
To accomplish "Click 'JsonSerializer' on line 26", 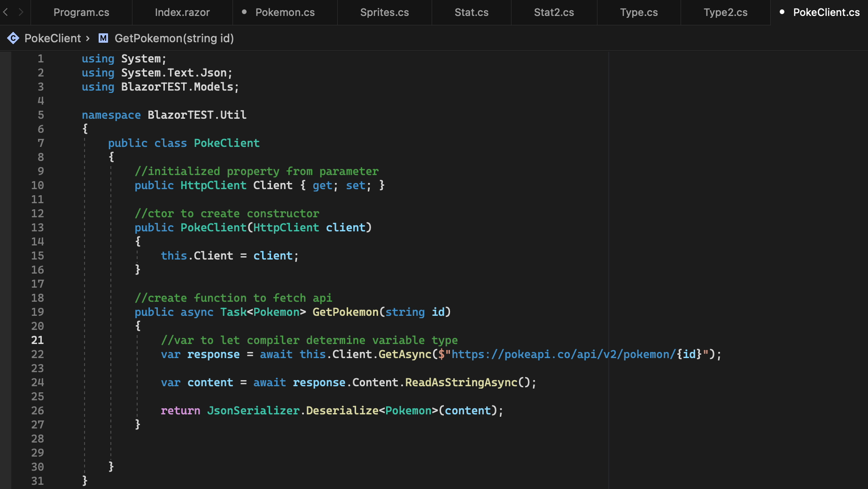I will [253, 411].
